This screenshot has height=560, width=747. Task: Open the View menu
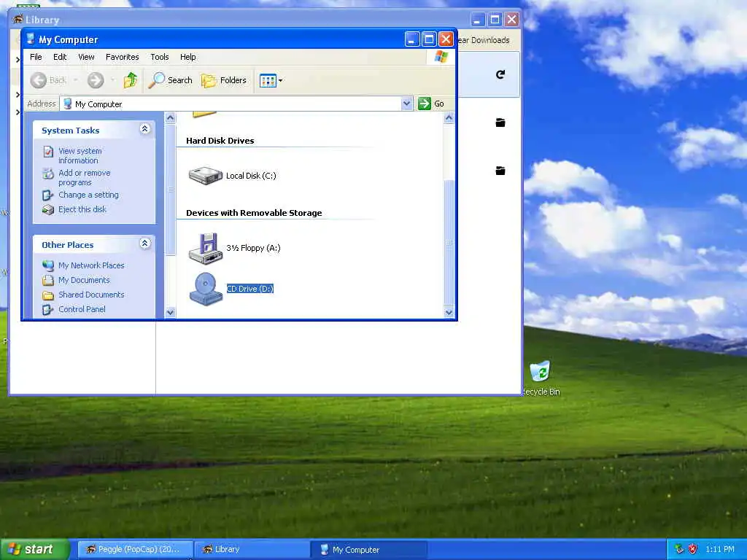tap(86, 57)
